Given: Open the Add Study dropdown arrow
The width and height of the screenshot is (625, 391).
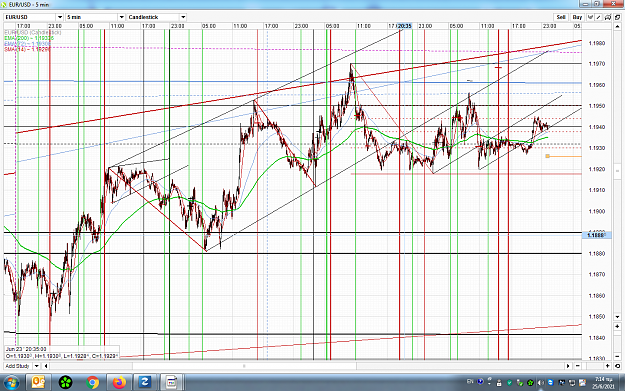Looking at the screenshot, I should pyautogui.click(x=36, y=366).
